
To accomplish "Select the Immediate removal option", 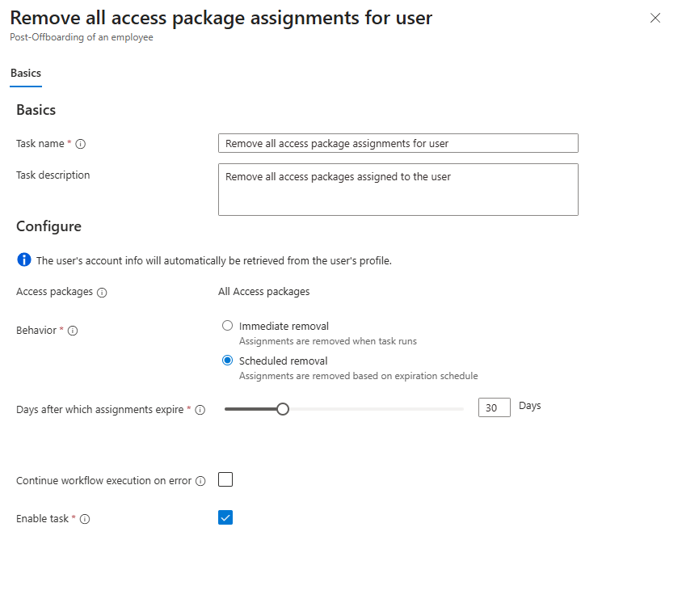I will point(227,325).
